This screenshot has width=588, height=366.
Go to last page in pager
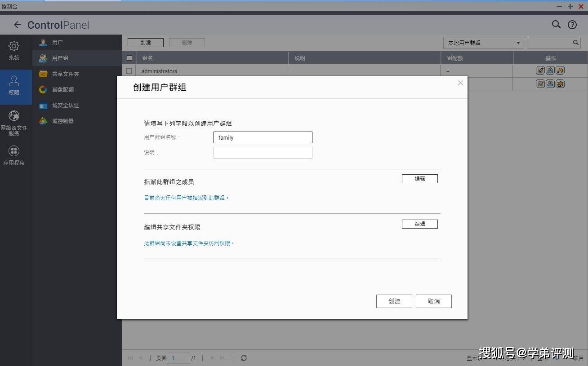(223, 358)
